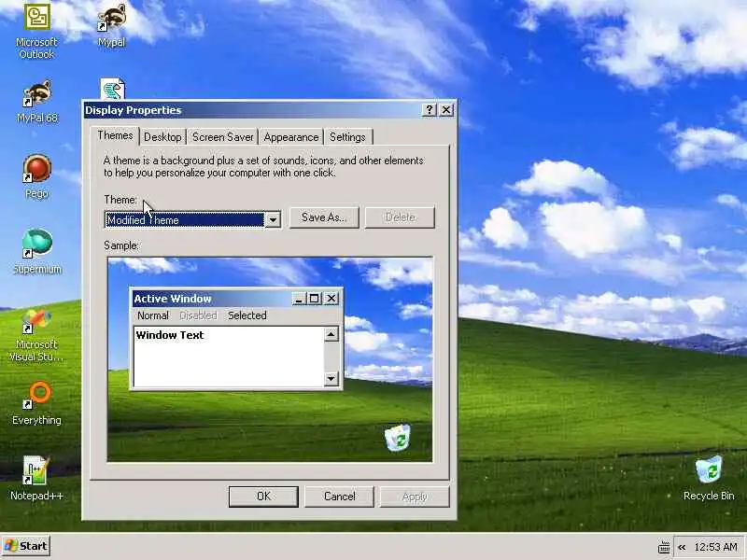Viewport: 747px width, 560px height.
Task: Click the Window Text sample label
Action: tap(170, 335)
